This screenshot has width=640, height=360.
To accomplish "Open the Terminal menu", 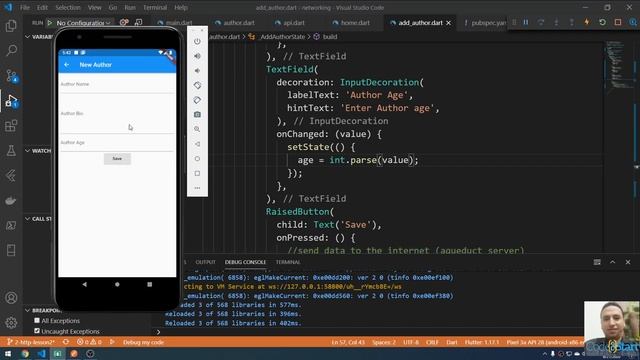I will click(155, 7).
